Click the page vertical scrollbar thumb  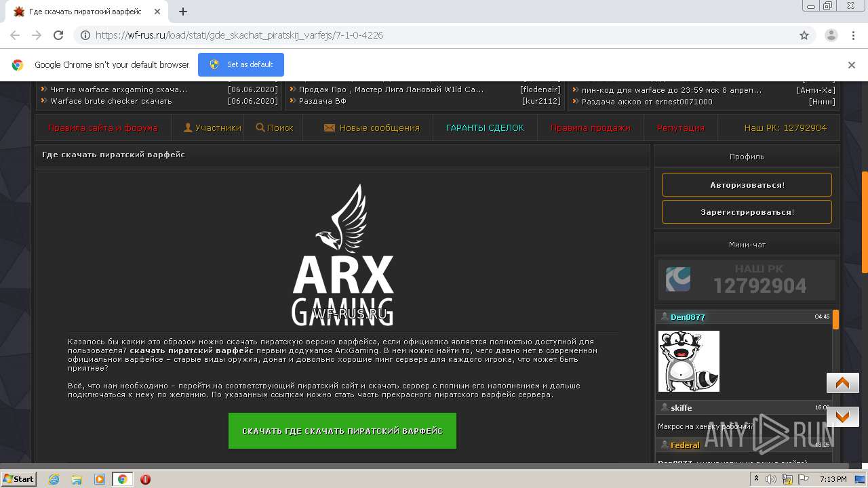[x=865, y=222]
